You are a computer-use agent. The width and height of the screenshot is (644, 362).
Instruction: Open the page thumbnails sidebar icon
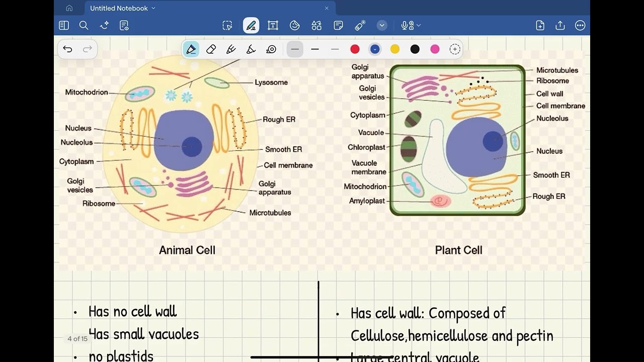point(64,25)
